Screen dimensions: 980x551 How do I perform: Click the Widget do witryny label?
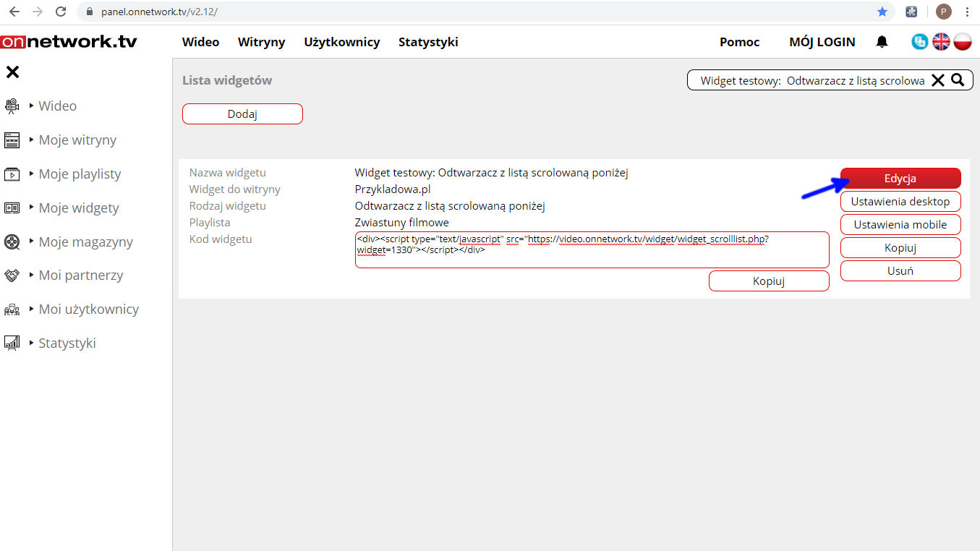[234, 189]
